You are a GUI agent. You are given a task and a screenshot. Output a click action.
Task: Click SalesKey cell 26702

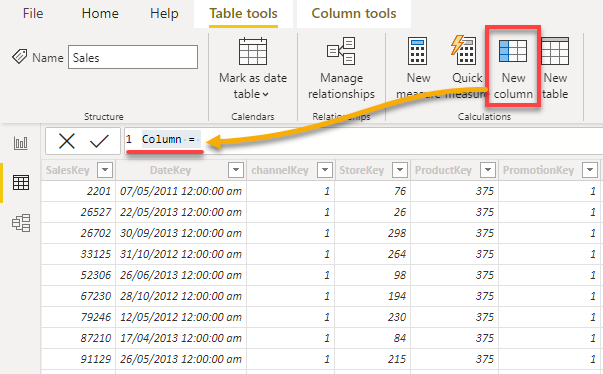click(x=78, y=233)
